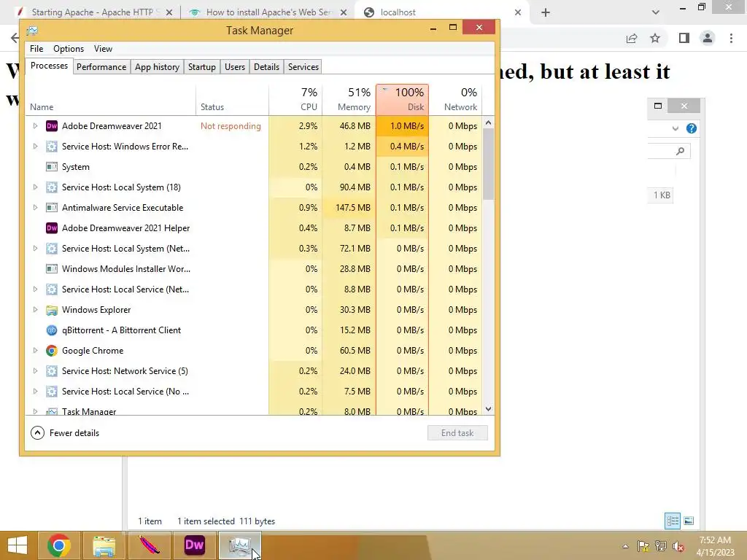This screenshot has width=747, height=560.
Task: Switch Explorer to large icons view
Action: click(689, 521)
